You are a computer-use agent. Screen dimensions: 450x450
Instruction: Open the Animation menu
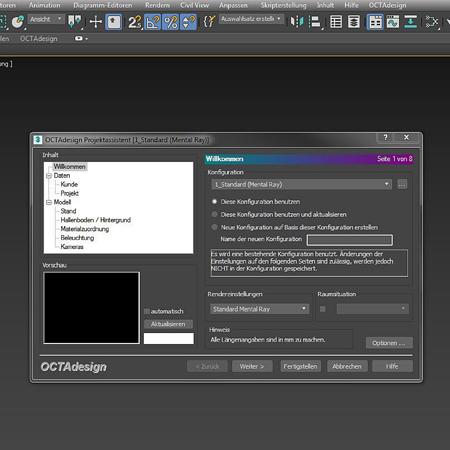(x=45, y=5)
